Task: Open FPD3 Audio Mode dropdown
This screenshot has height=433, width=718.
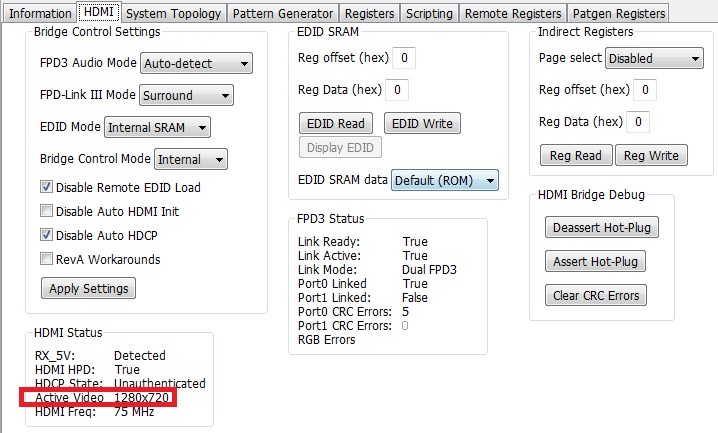Action: click(196, 63)
